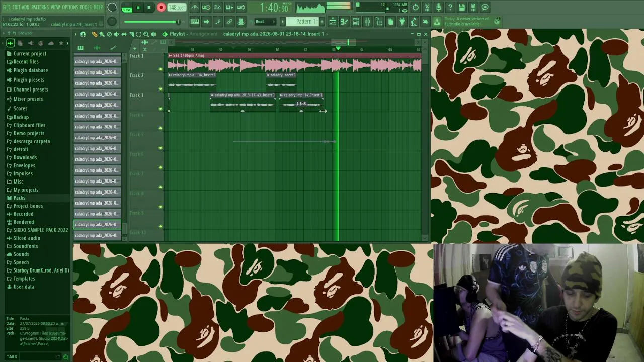
Task: Open the EDIT menu
Action: point(16,7)
